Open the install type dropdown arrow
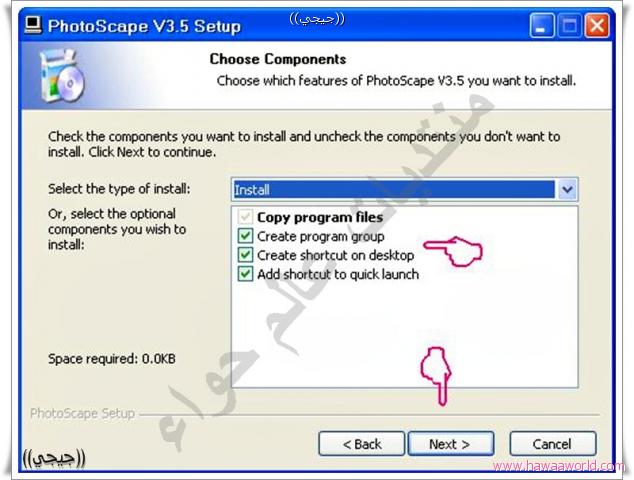The image size is (634, 480). tap(567, 189)
